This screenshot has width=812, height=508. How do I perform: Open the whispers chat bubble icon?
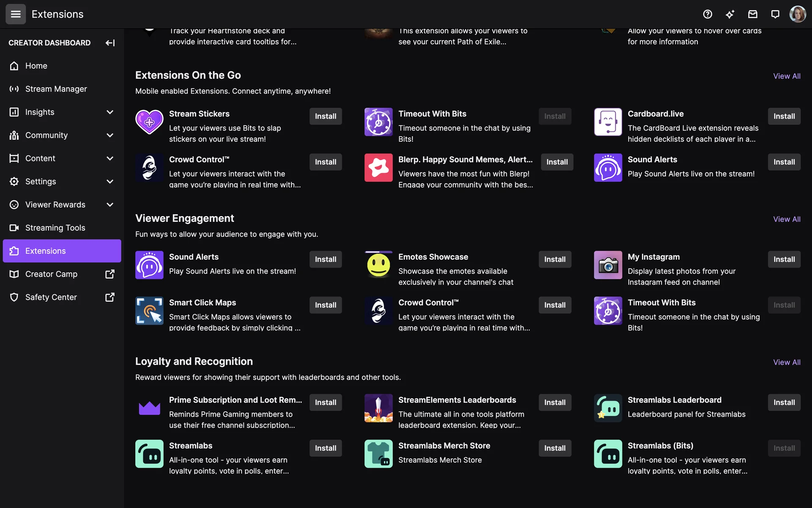pos(775,14)
